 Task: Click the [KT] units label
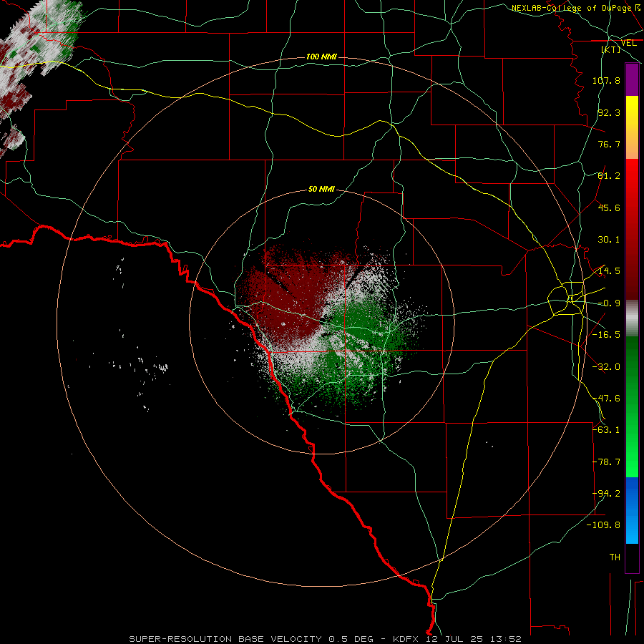pyautogui.click(x=611, y=49)
